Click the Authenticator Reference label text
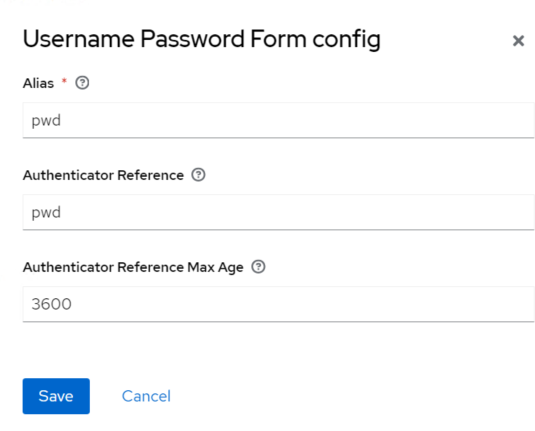Image resolution: width=535 pixels, height=431 pixels. (103, 175)
